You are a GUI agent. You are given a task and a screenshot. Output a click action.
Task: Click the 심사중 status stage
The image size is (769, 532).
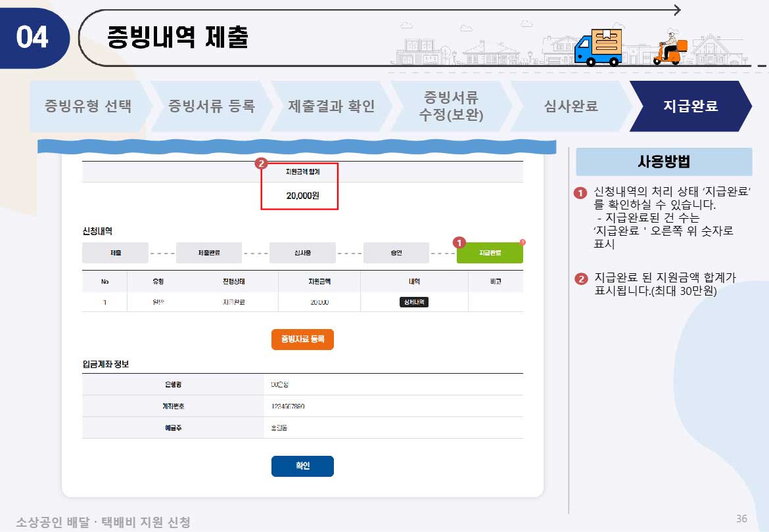302,252
